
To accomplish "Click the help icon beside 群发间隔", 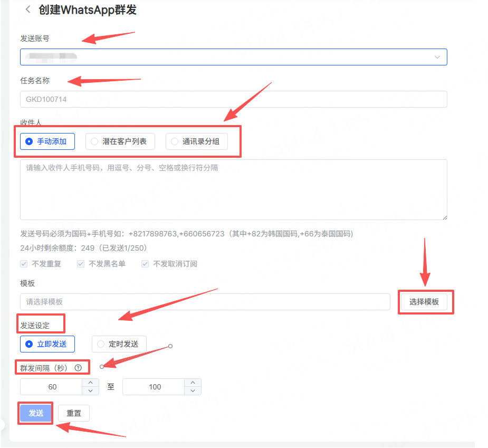I will (x=78, y=368).
